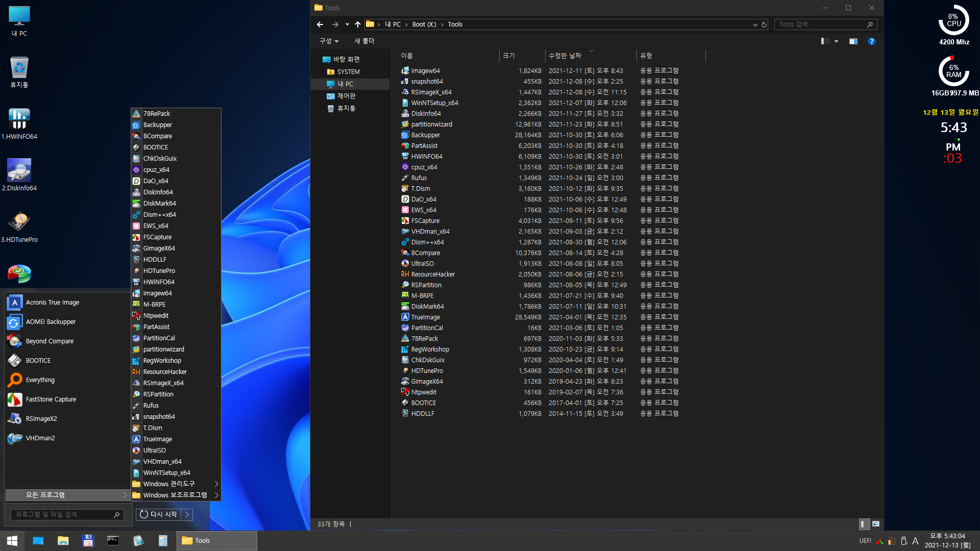Open 구성 organize dropdown menu

[329, 41]
